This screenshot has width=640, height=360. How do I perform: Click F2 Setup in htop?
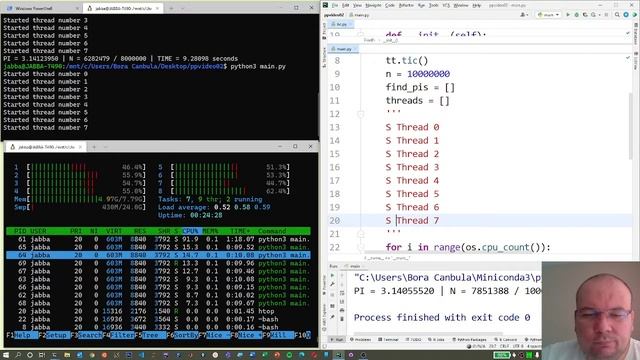coord(54,335)
